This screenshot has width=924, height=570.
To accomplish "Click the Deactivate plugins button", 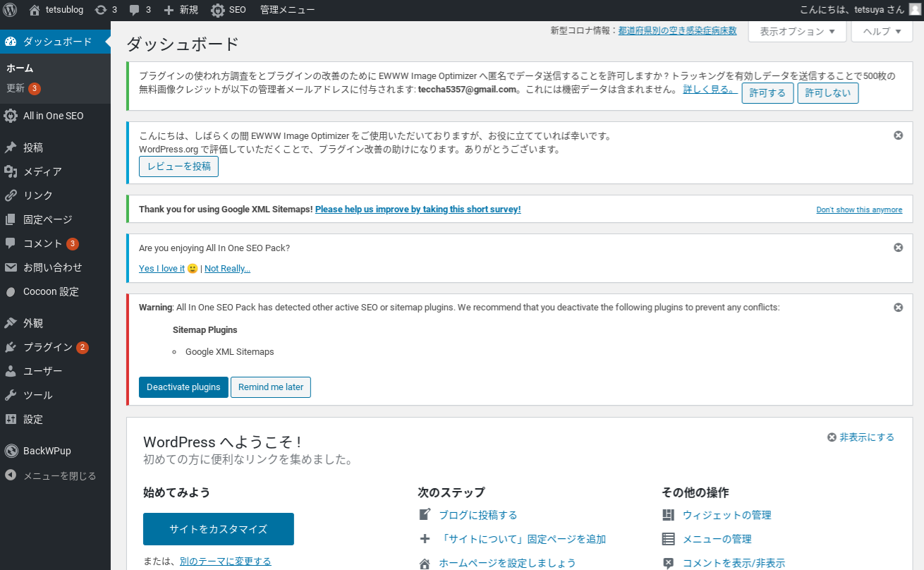I will click(x=183, y=387).
